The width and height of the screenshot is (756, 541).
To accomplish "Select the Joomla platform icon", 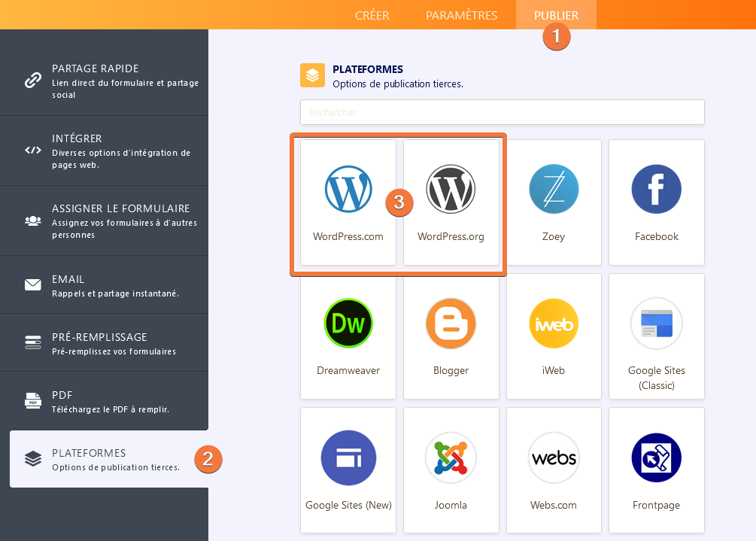I will coord(451,457).
